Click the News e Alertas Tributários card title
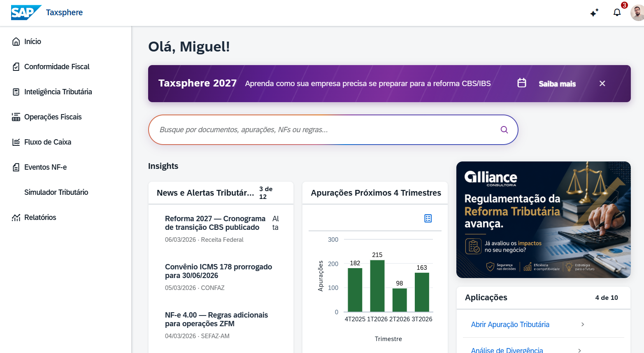This screenshot has height=353, width=644. coord(205,193)
